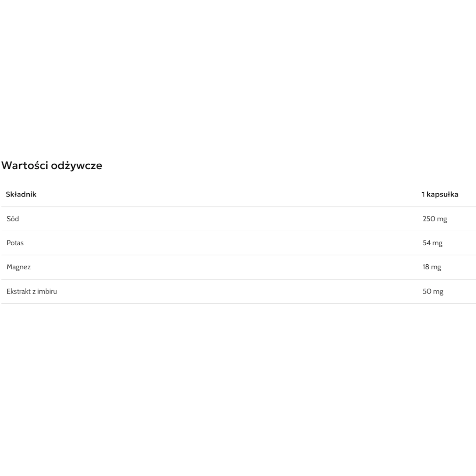Click the digit "1" before "kapsułka"
This screenshot has height=476, width=476.
[423, 194]
